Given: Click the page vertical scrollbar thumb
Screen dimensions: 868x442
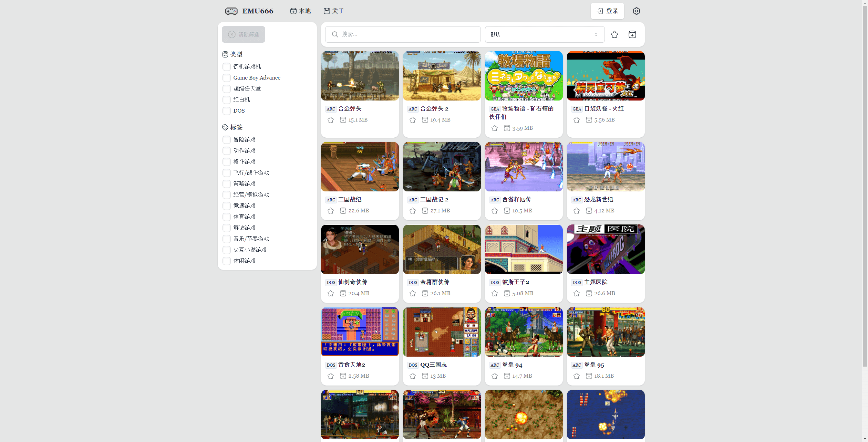Looking at the screenshot, I should coord(865,186).
